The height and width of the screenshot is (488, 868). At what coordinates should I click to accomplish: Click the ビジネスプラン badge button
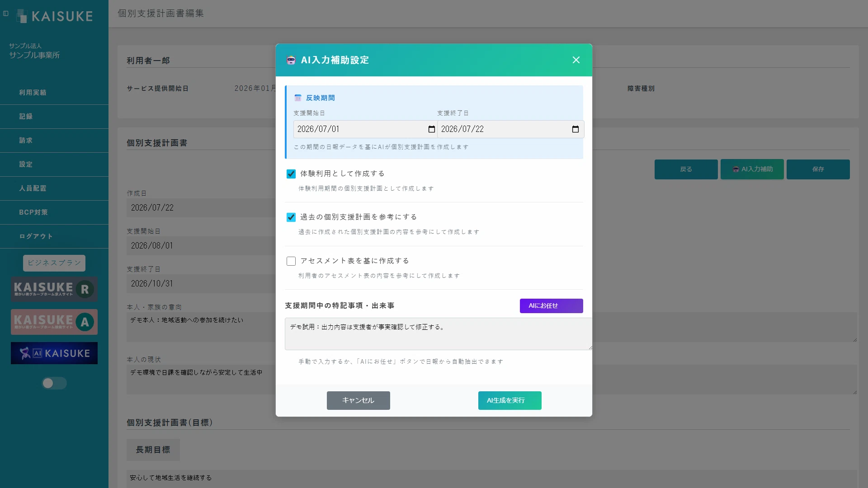click(54, 263)
